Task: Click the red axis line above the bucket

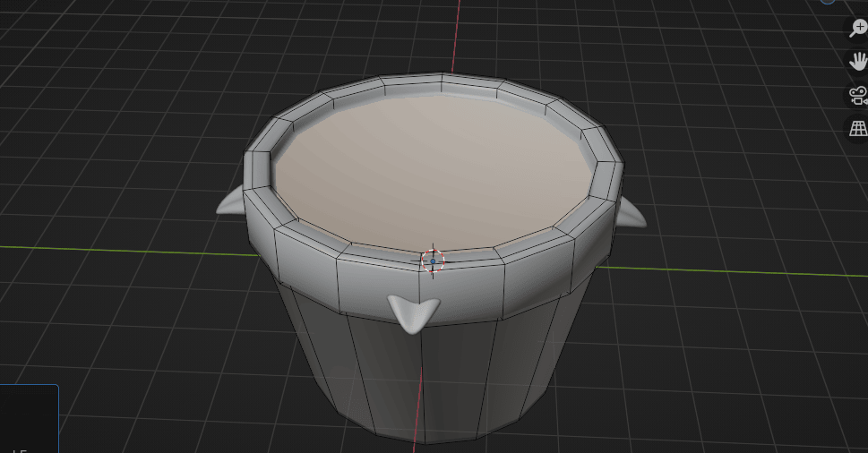Action: click(459, 36)
